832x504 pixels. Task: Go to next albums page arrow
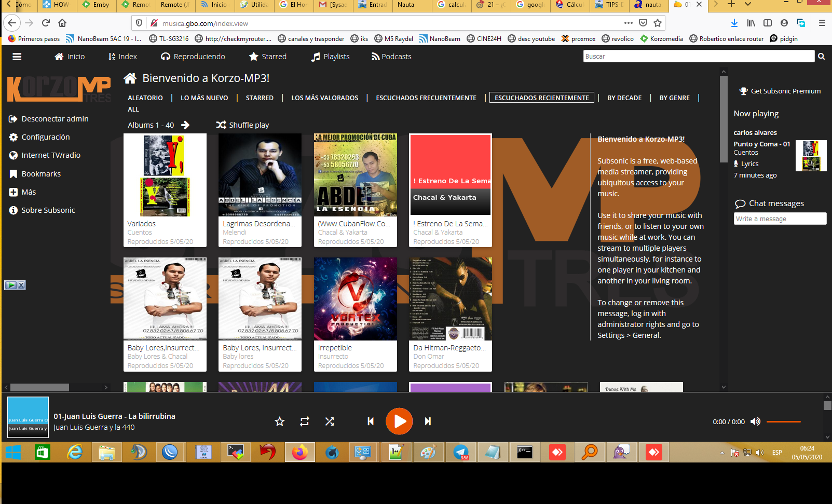pos(185,125)
